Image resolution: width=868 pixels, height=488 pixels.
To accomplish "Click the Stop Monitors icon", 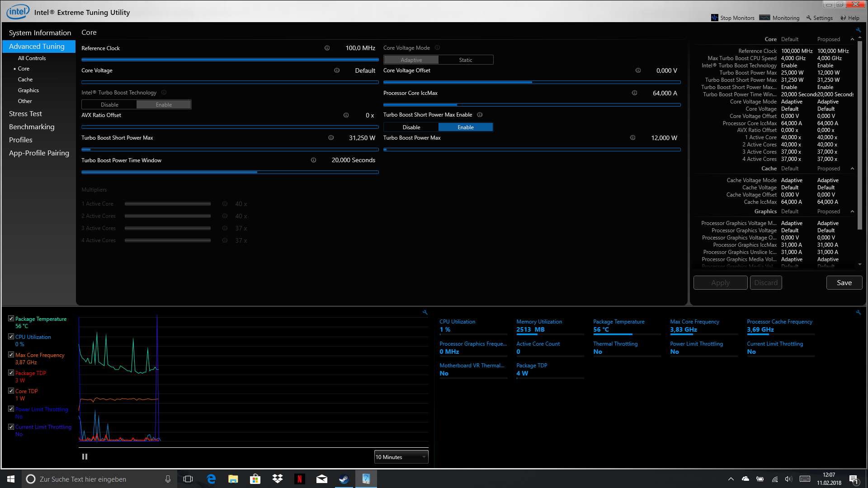I will coord(714,18).
